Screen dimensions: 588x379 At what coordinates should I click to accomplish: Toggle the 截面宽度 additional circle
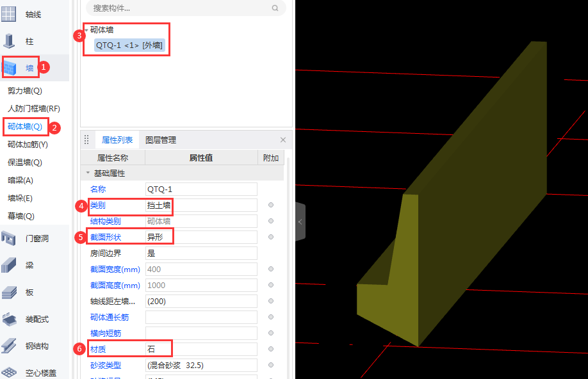tap(271, 269)
